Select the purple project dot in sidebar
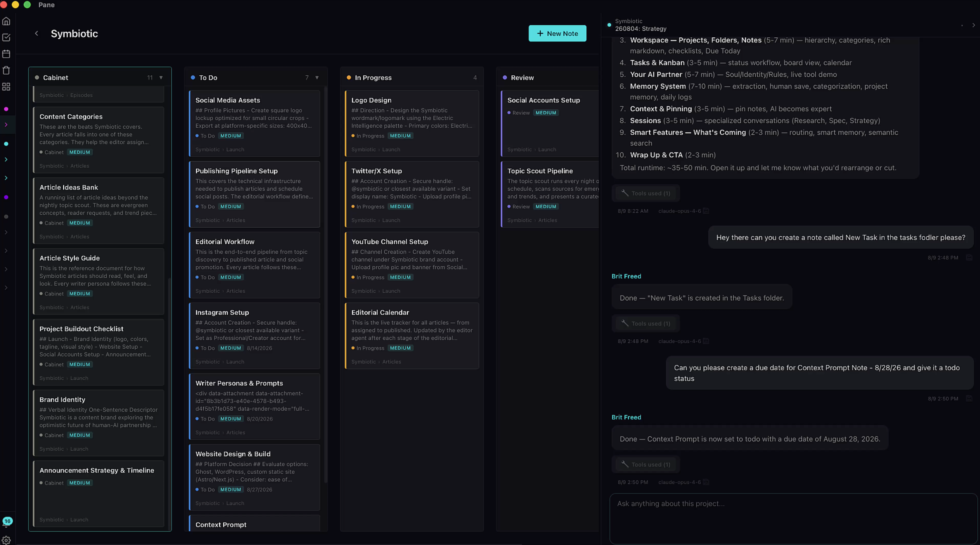The width and height of the screenshot is (980, 545). click(6, 197)
